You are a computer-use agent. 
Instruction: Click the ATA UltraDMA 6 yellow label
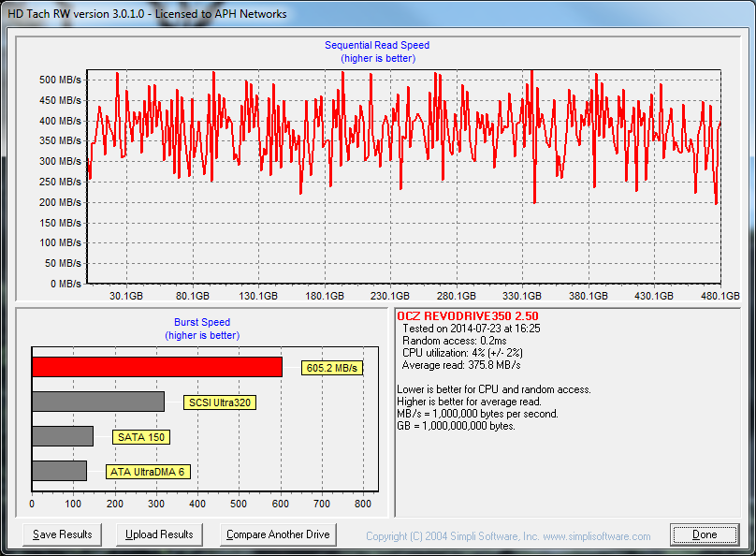(x=148, y=472)
